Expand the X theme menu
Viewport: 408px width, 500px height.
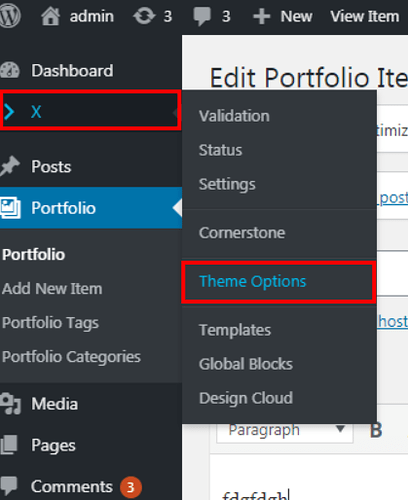coord(90,111)
